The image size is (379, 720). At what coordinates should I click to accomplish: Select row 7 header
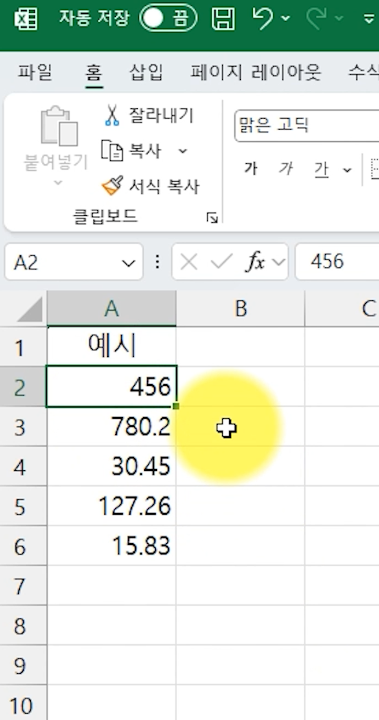click(x=23, y=585)
